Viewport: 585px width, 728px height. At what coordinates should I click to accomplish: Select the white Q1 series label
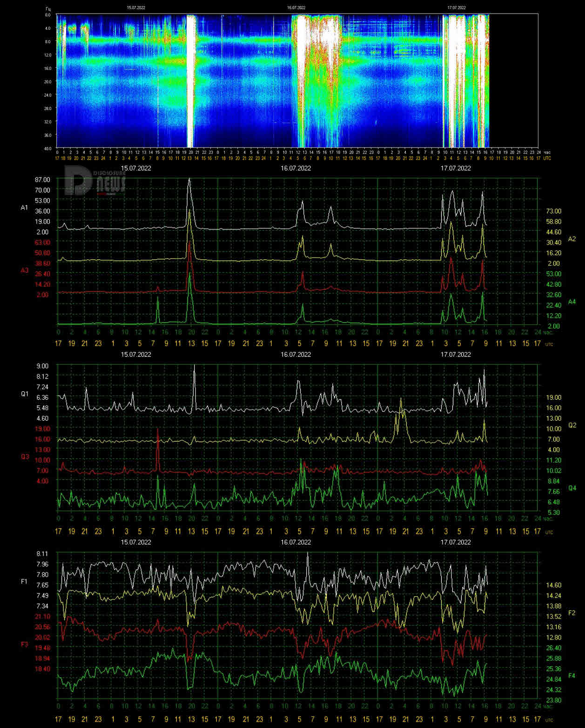[25, 394]
